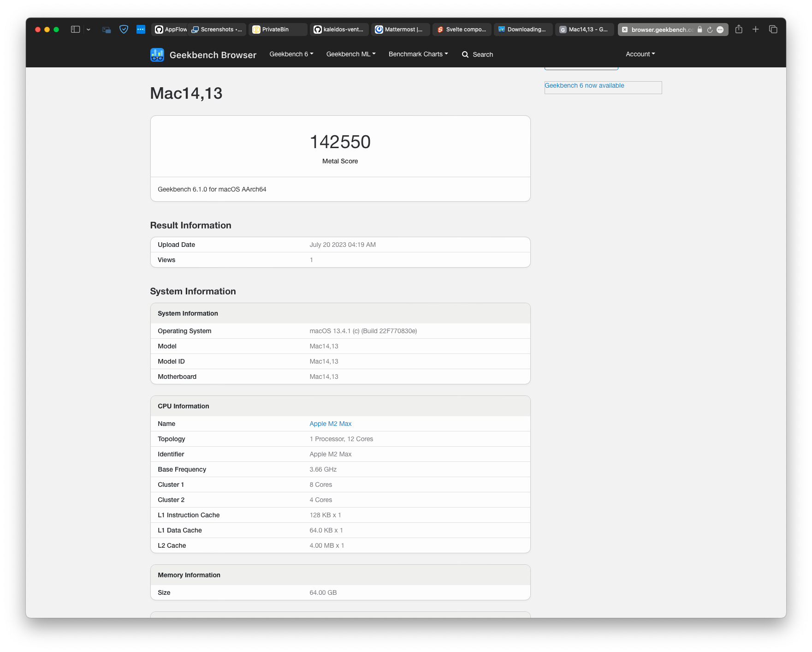
Task: Click the blue password manager extension icon
Action: pyautogui.click(x=141, y=30)
